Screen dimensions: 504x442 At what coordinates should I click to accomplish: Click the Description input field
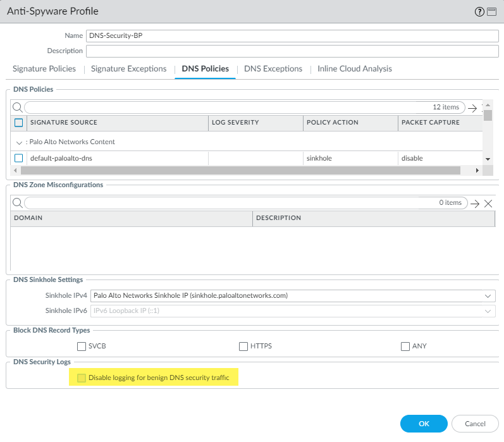point(292,51)
